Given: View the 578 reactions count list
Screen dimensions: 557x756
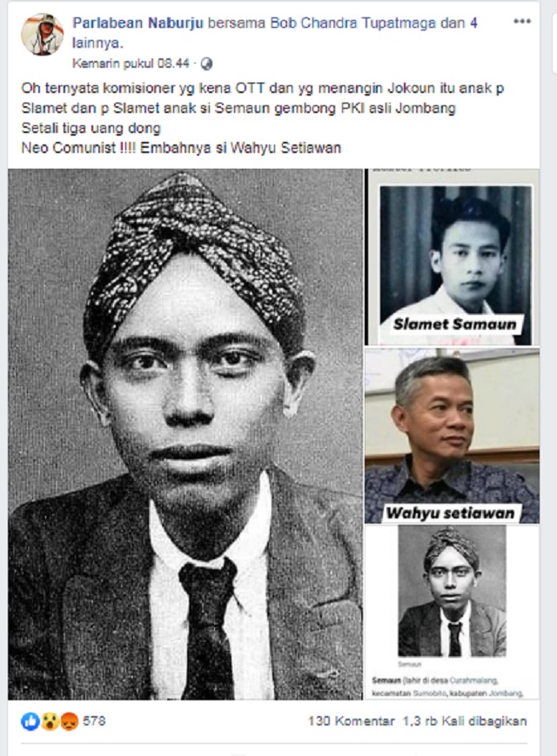Looking at the screenshot, I should tap(94, 721).
